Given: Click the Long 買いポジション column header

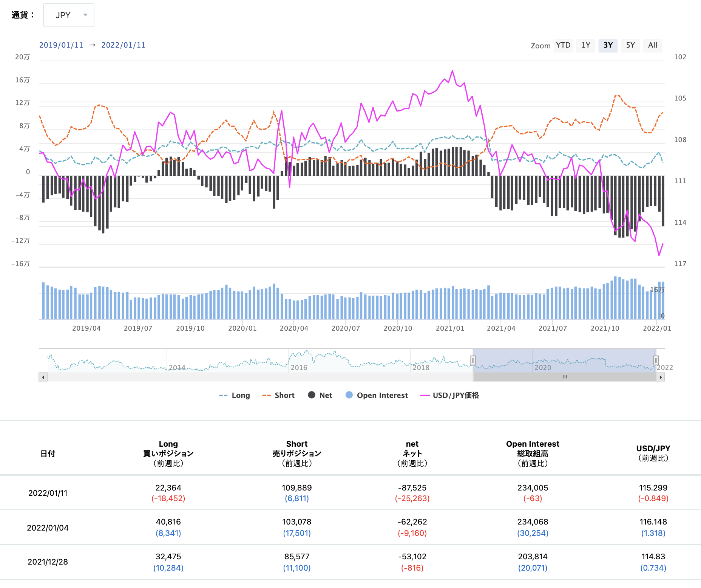Looking at the screenshot, I should [x=168, y=453].
